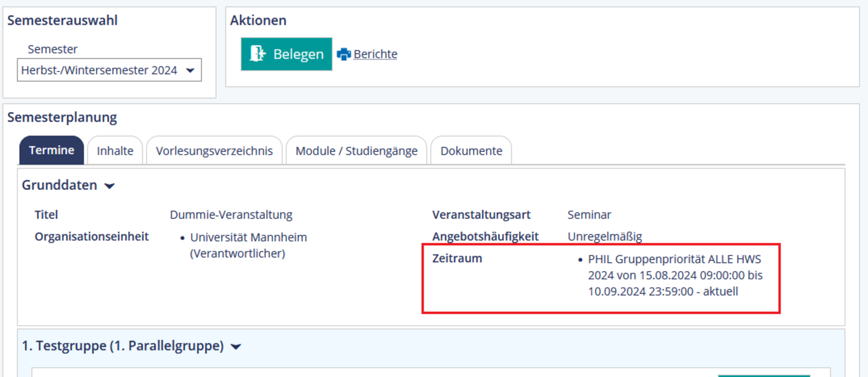Click the Unregelmäßig frequency value

click(x=605, y=237)
